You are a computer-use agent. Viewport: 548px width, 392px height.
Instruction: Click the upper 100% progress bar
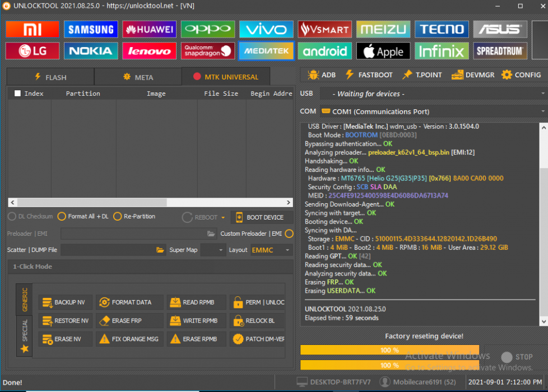point(389,350)
